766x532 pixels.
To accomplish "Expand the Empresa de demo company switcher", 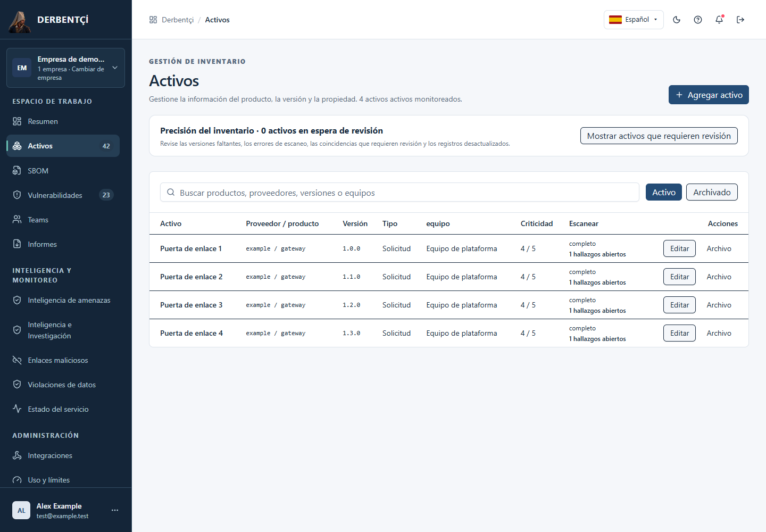I will tap(65, 68).
